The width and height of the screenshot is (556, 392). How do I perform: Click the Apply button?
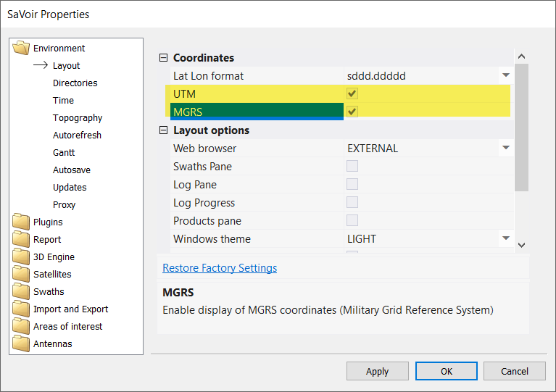click(377, 371)
